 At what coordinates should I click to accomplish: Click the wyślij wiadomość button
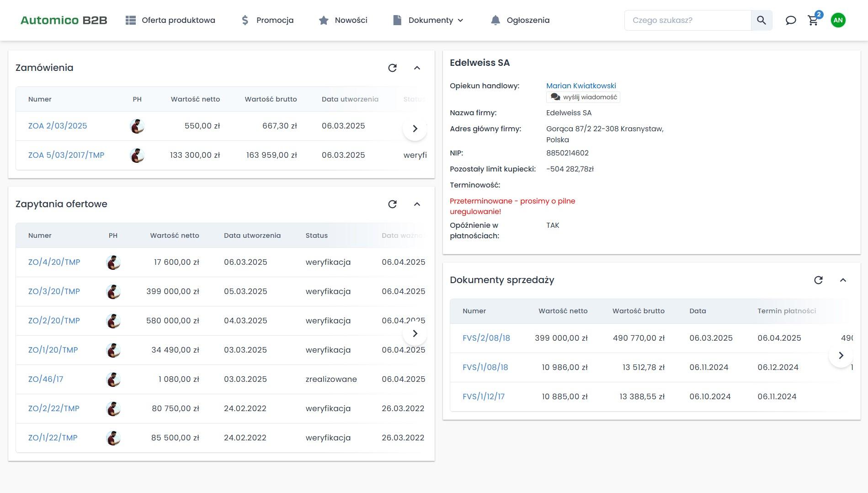click(x=583, y=97)
